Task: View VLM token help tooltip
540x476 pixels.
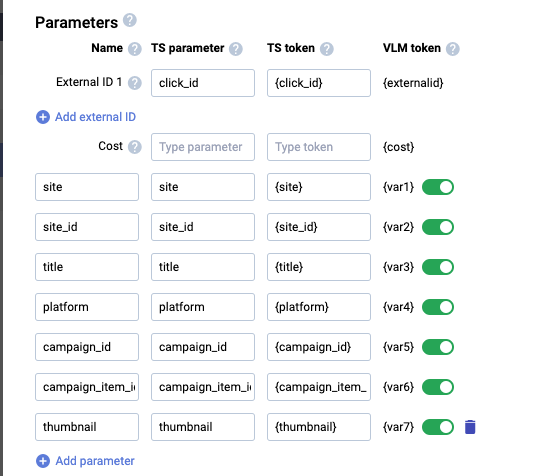Action: 453,49
